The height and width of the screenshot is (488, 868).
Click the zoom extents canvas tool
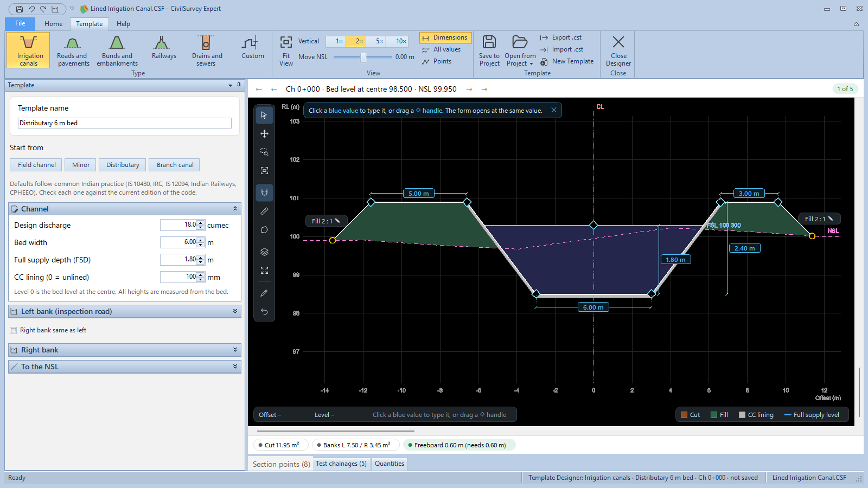[264, 170]
